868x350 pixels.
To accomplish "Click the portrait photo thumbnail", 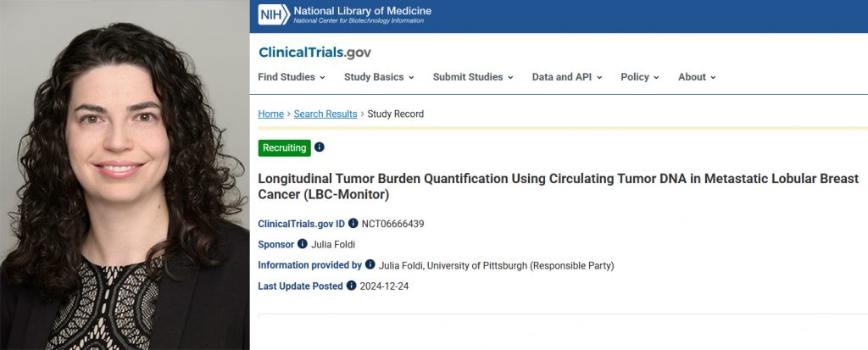I will tap(125, 175).
